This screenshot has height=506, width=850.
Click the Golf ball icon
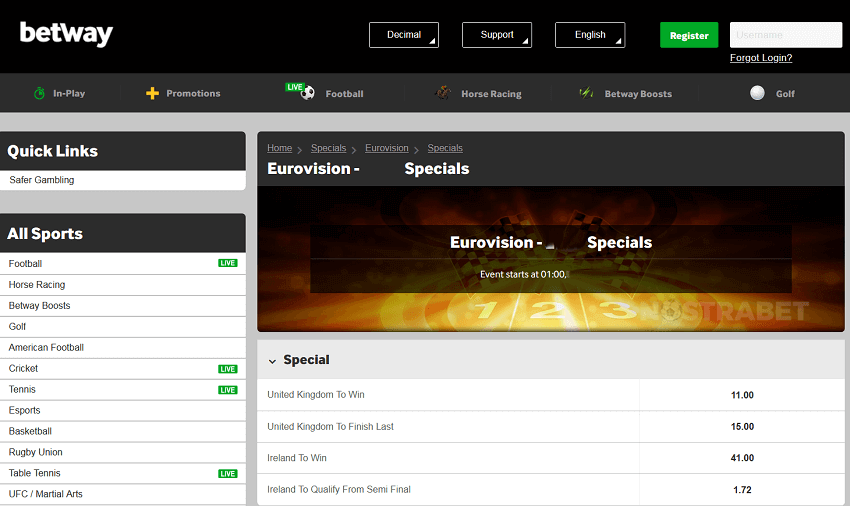757,93
